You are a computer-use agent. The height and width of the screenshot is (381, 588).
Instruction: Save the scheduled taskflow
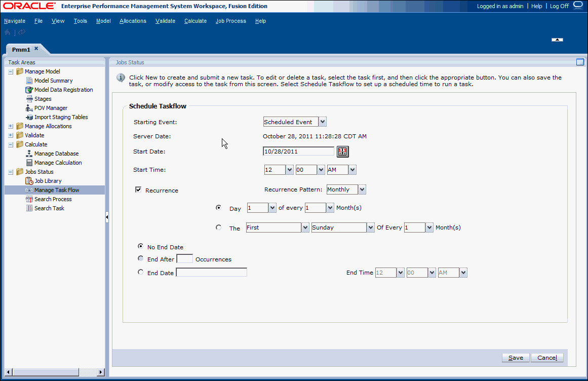(x=515, y=357)
